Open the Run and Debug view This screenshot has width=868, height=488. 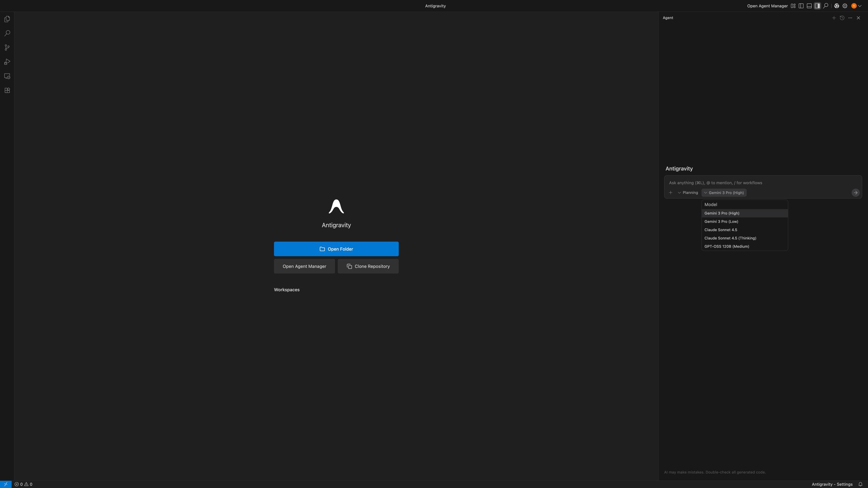coord(7,62)
